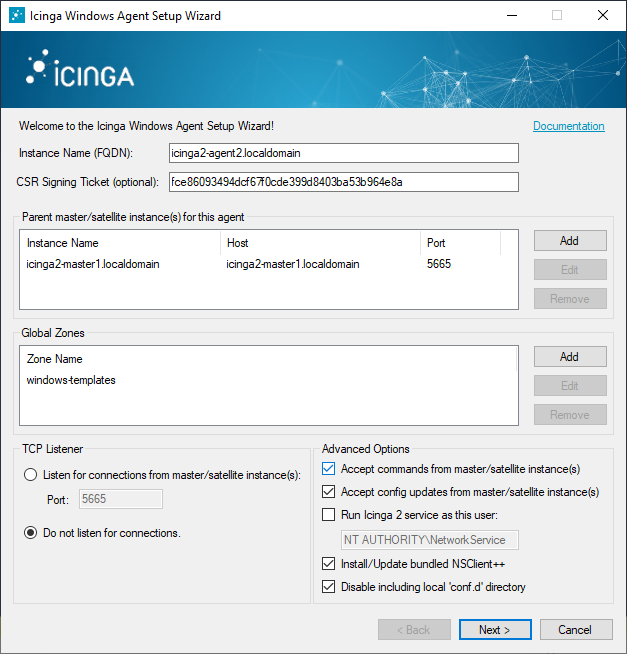This screenshot has height=654, width=627.
Task: Click the Port column header
Action: [461, 243]
